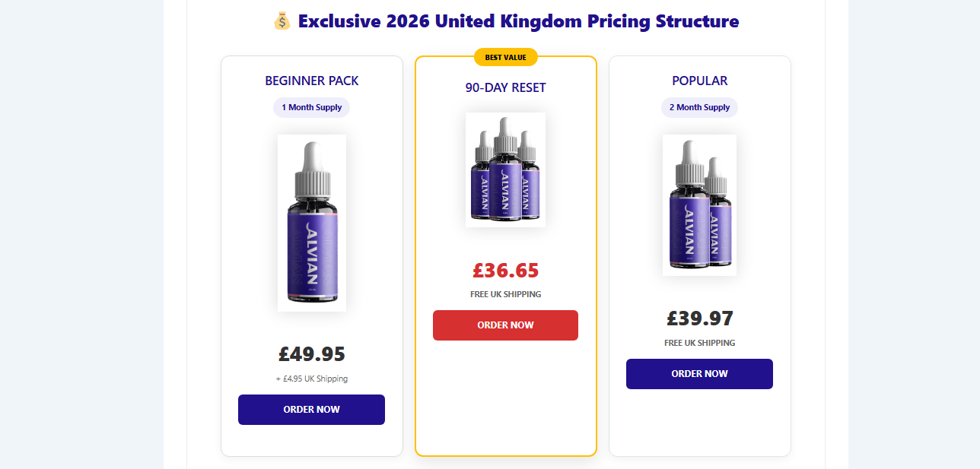Click the Exclusive 2026 United Kingdom Pricing heading

pos(518,21)
